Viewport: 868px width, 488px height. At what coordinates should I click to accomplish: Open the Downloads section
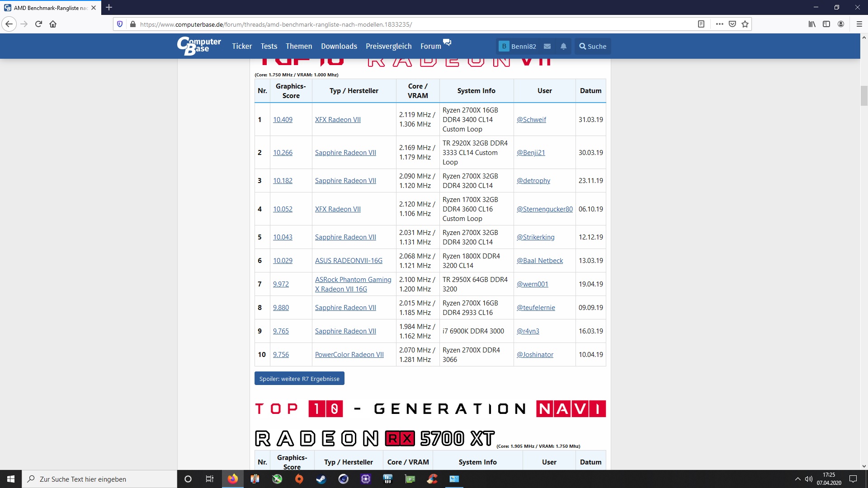[x=339, y=46]
